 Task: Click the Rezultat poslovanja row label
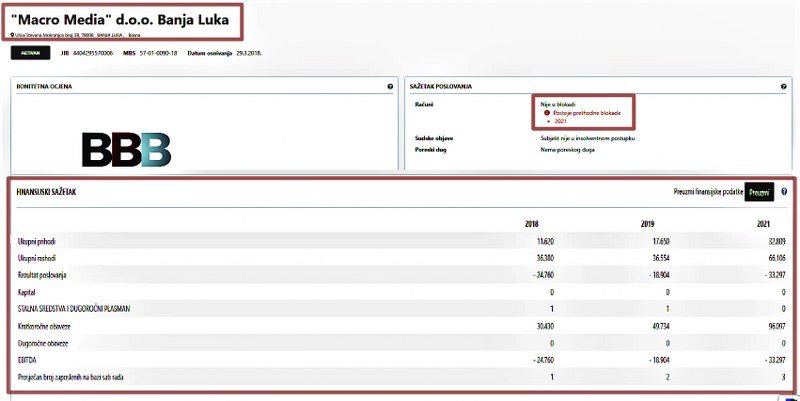click(42, 275)
